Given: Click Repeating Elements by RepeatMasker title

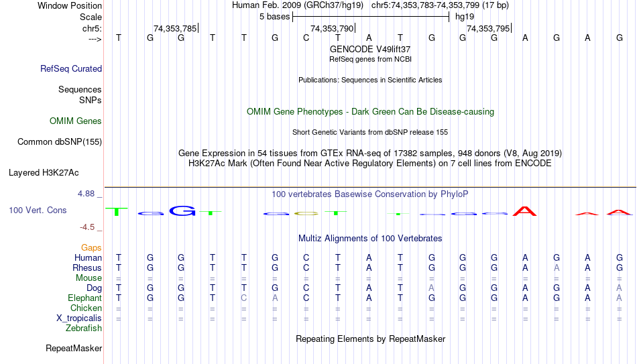Looking at the screenshot, I should tap(371, 339).
